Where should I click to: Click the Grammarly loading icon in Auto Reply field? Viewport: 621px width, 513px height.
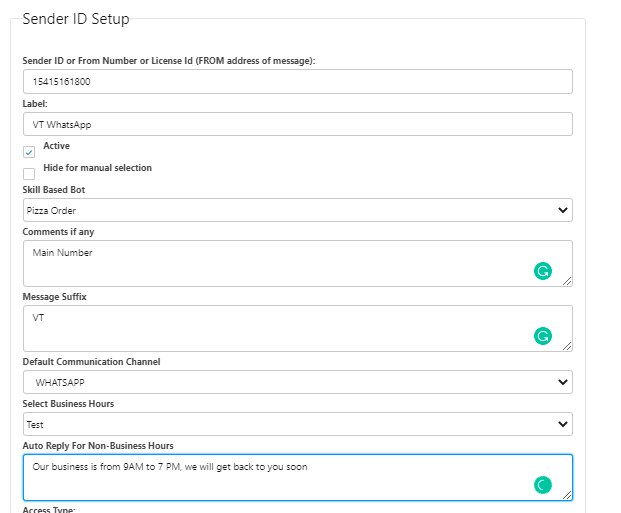(542, 485)
